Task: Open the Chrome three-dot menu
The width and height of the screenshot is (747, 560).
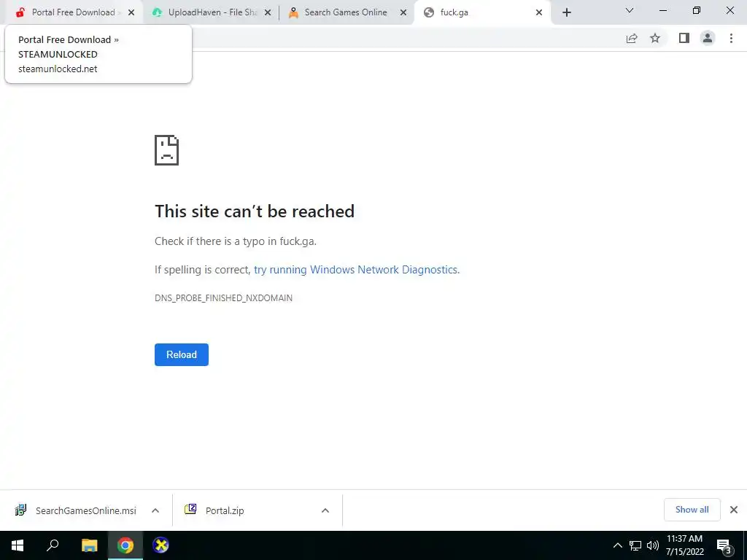Action: 731,38
